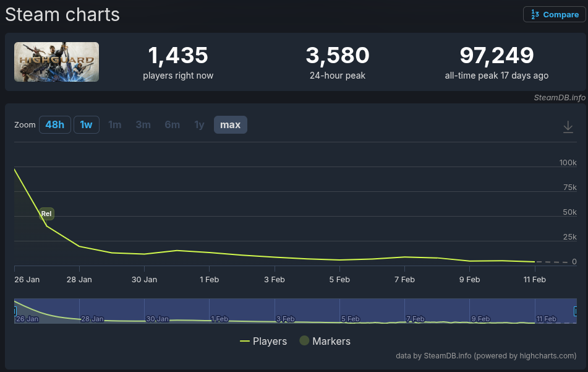Toggle the Players series in legend
This screenshot has height=372, width=588.
[263, 341]
